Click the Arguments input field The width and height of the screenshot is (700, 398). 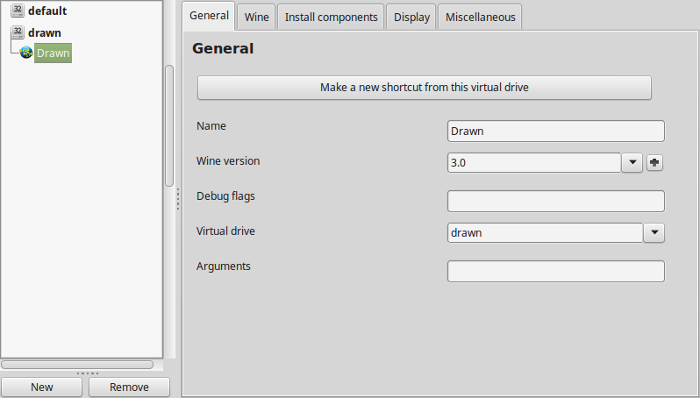coord(556,271)
